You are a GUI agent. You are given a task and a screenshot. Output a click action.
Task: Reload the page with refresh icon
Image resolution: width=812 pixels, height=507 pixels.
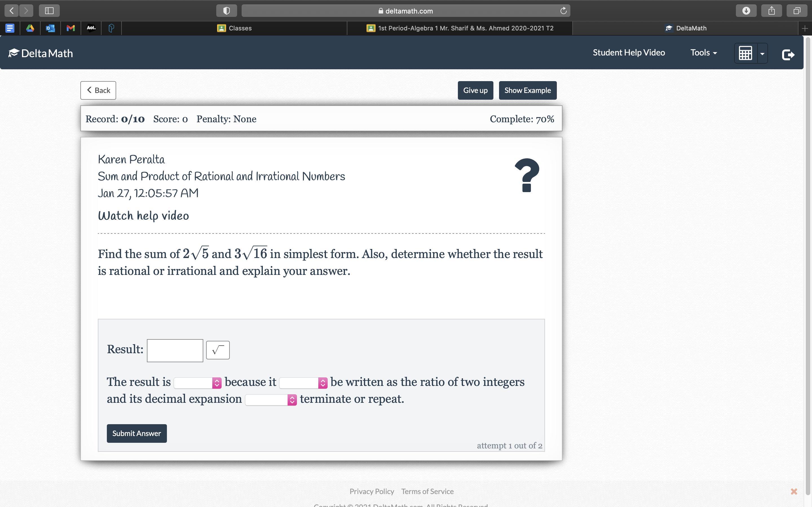coord(563,11)
